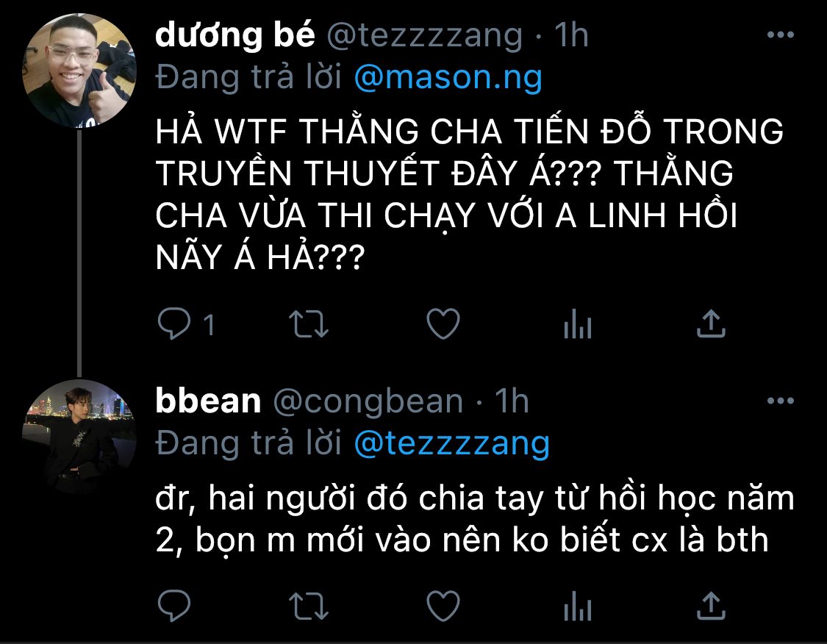The height and width of the screenshot is (644, 827).
Task: Retweet bbean's reply
Action: (x=309, y=606)
